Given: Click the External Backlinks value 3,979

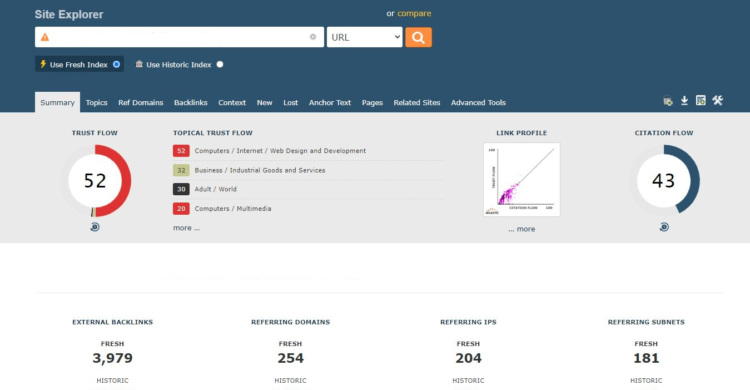Looking at the screenshot, I should [x=112, y=358].
